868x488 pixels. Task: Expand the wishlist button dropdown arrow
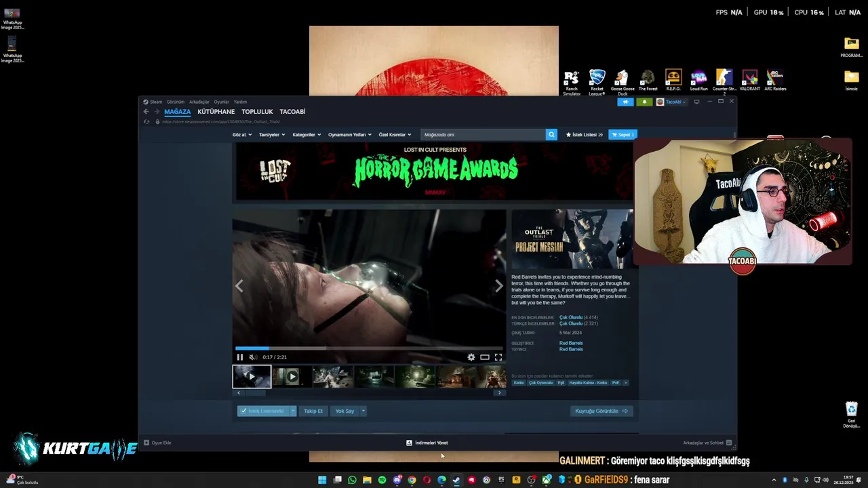coord(293,411)
